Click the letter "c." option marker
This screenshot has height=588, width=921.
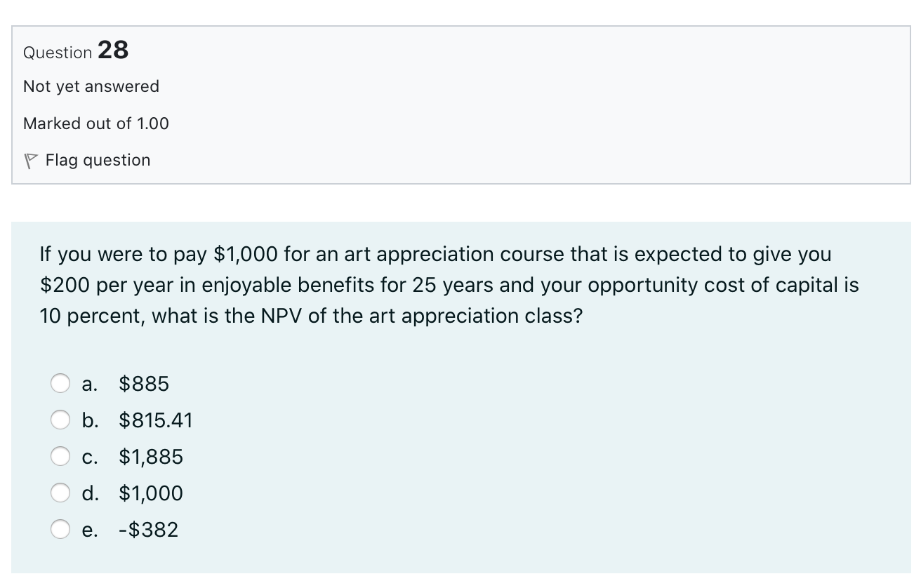(x=90, y=457)
